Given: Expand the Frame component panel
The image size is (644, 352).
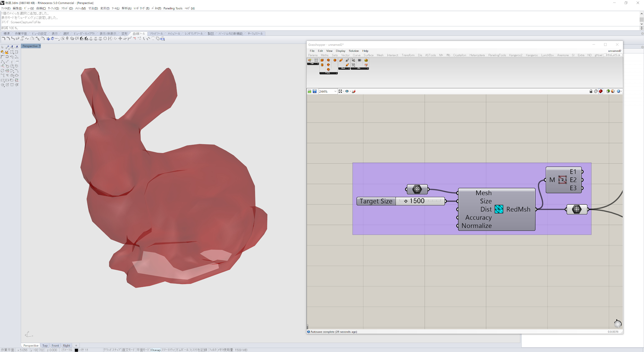Looking at the screenshot, I should pyautogui.click(x=328, y=73).
